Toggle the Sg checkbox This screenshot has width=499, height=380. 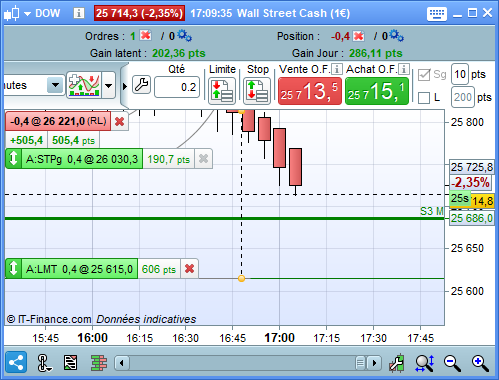424,74
